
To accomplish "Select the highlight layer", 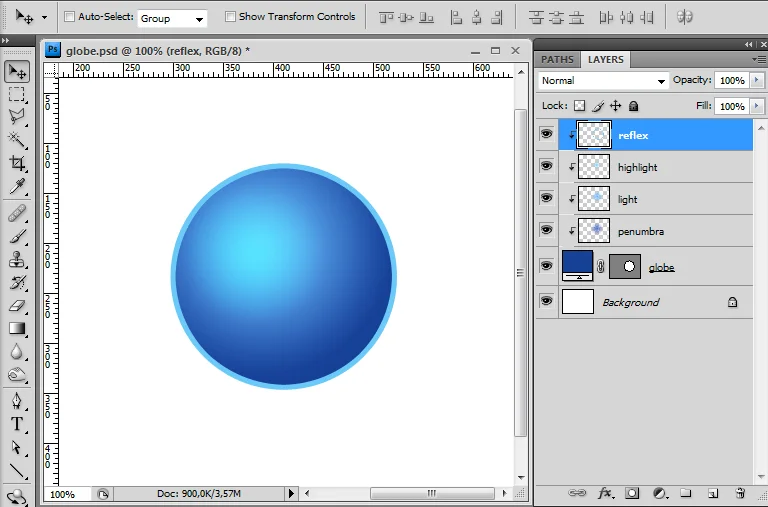I will (656, 167).
